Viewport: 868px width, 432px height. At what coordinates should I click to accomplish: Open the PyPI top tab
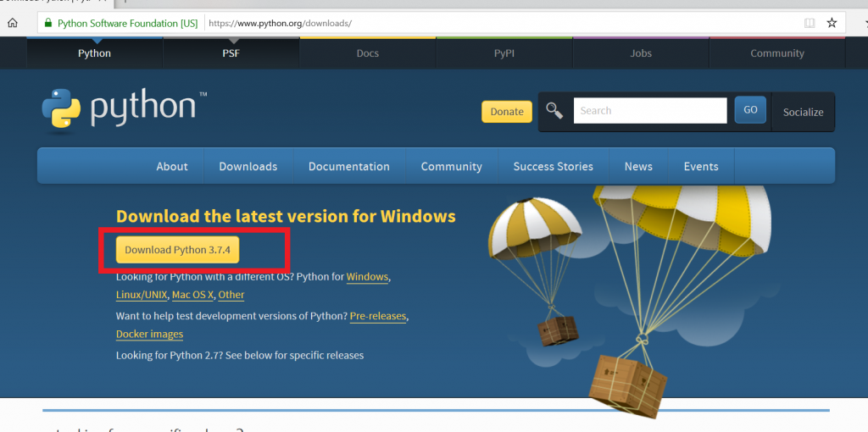(x=504, y=53)
